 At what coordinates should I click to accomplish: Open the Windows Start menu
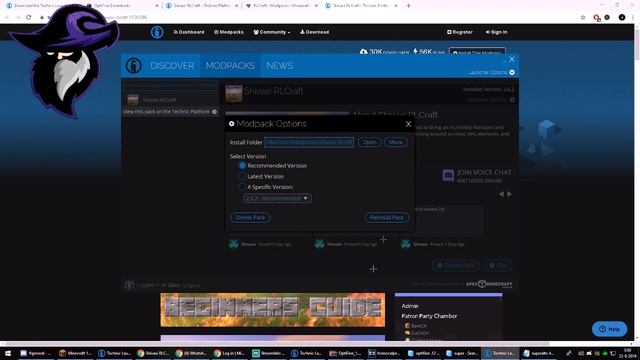click(8, 353)
